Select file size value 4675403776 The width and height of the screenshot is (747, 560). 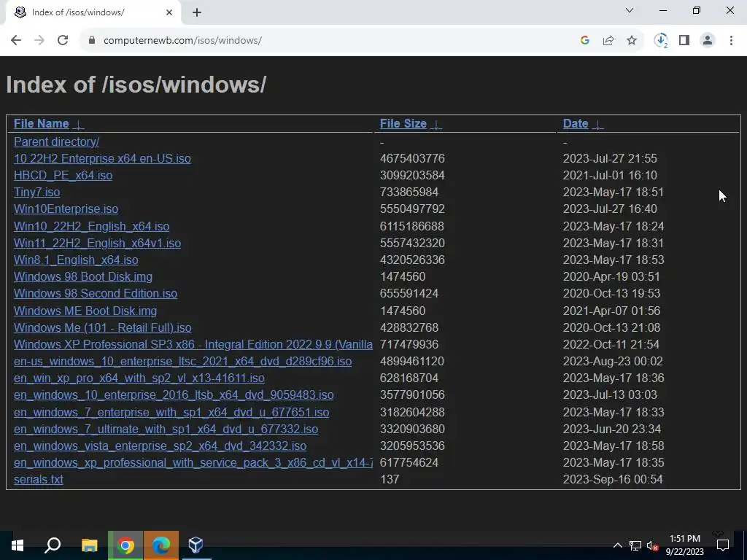coord(412,158)
